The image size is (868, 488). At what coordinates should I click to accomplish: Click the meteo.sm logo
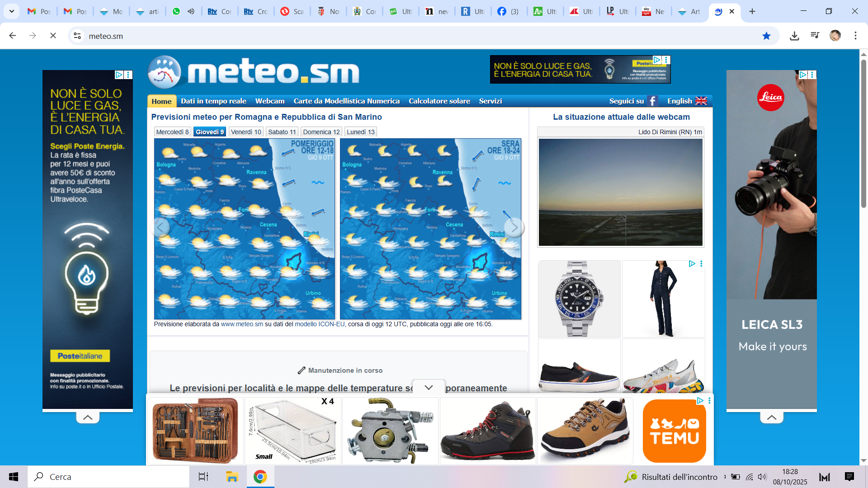click(x=253, y=72)
